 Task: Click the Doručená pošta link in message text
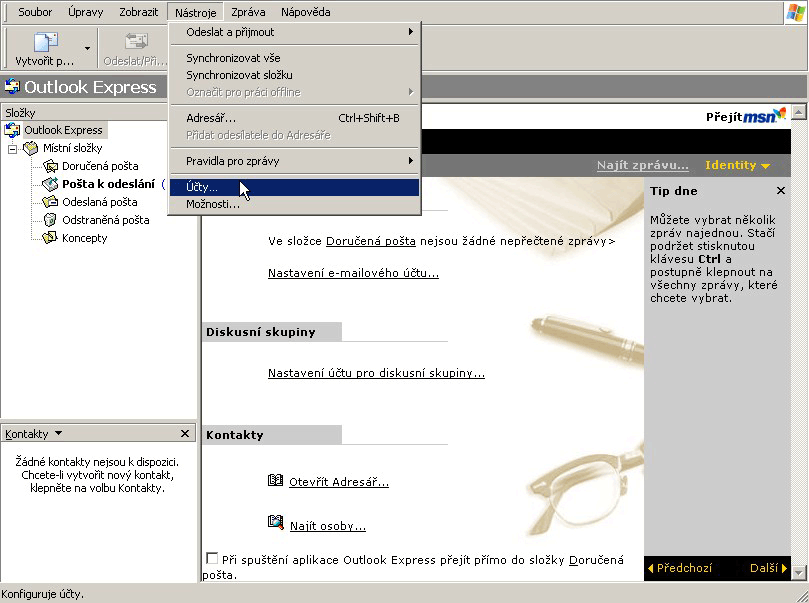(370, 241)
